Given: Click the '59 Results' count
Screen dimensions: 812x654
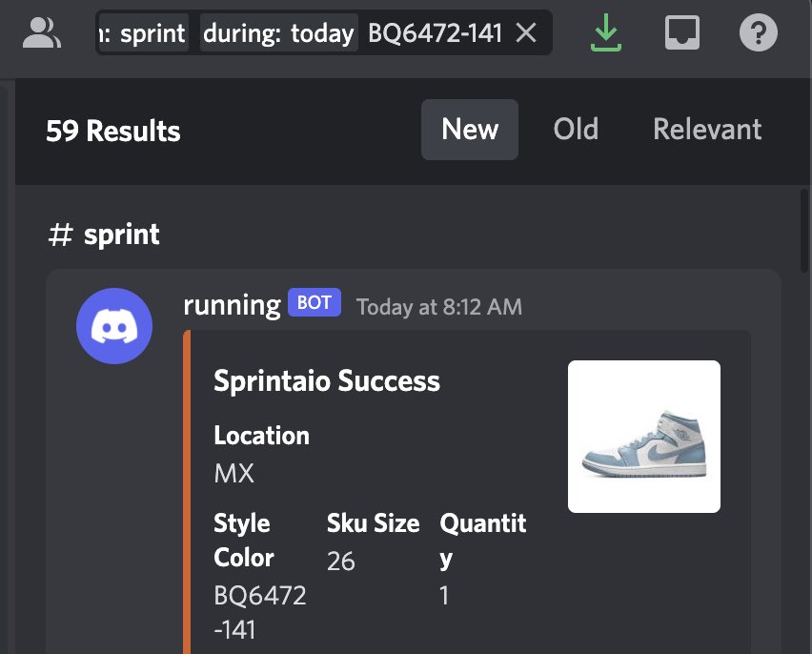Looking at the screenshot, I should pyautogui.click(x=112, y=131).
